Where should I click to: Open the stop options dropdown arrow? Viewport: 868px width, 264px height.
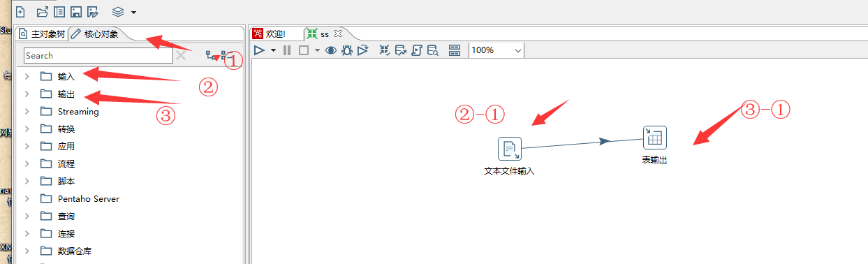click(x=317, y=50)
